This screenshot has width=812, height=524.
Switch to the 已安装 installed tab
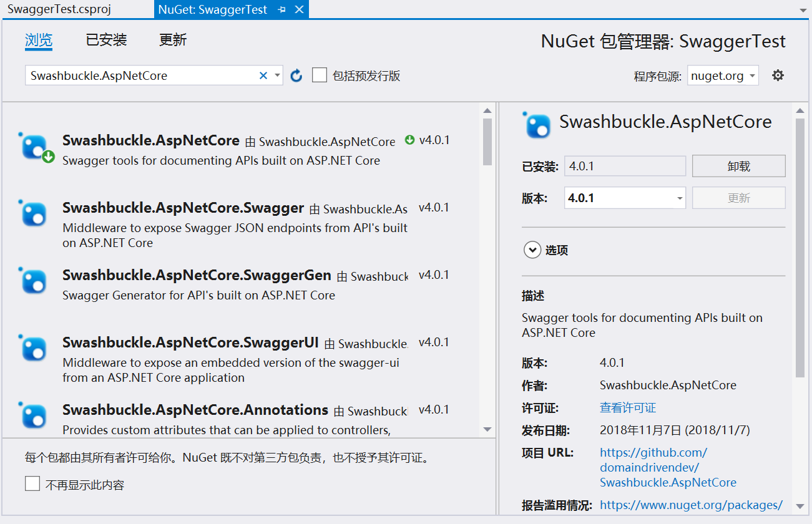(106, 41)
